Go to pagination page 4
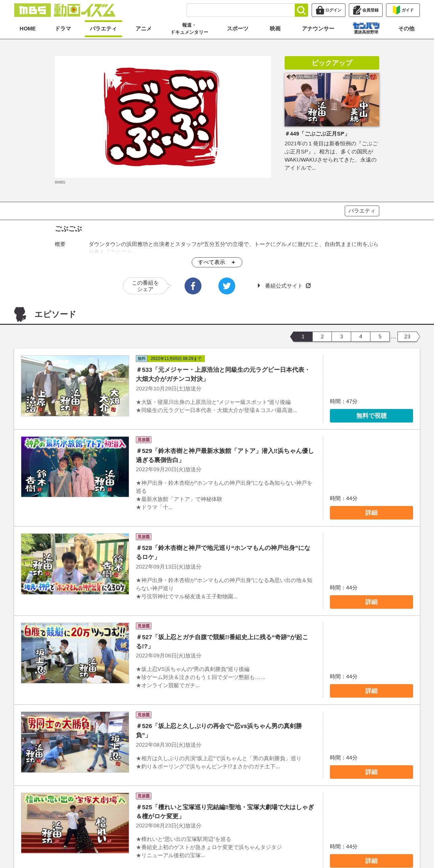 361,337
